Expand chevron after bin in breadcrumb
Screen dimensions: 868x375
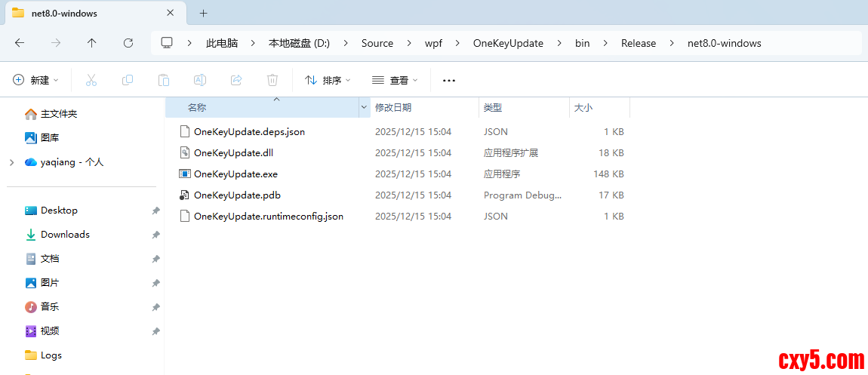point(605,43)
